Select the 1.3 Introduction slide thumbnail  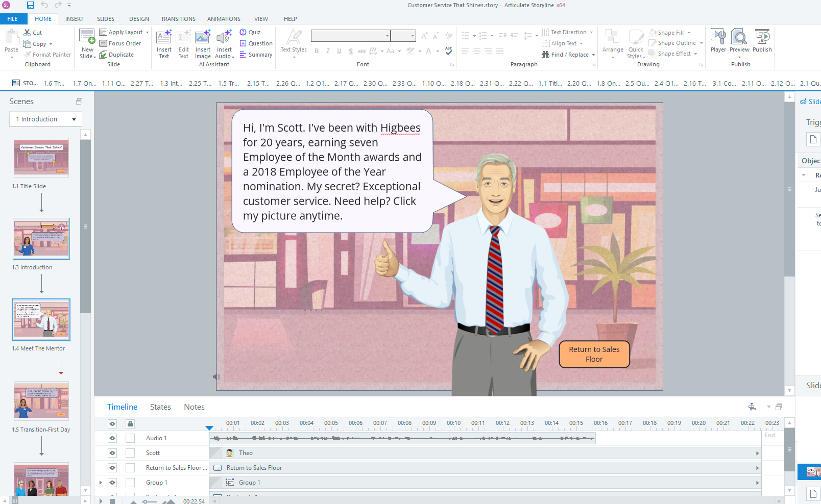41,239
